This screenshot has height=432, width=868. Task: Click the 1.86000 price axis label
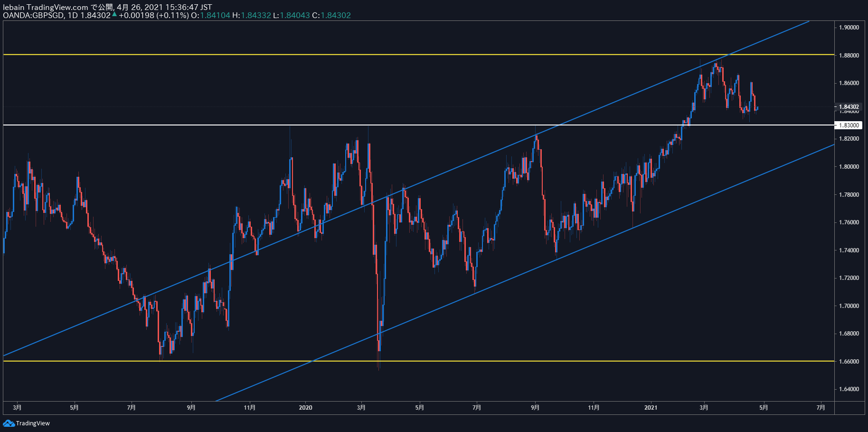(849, 83)
